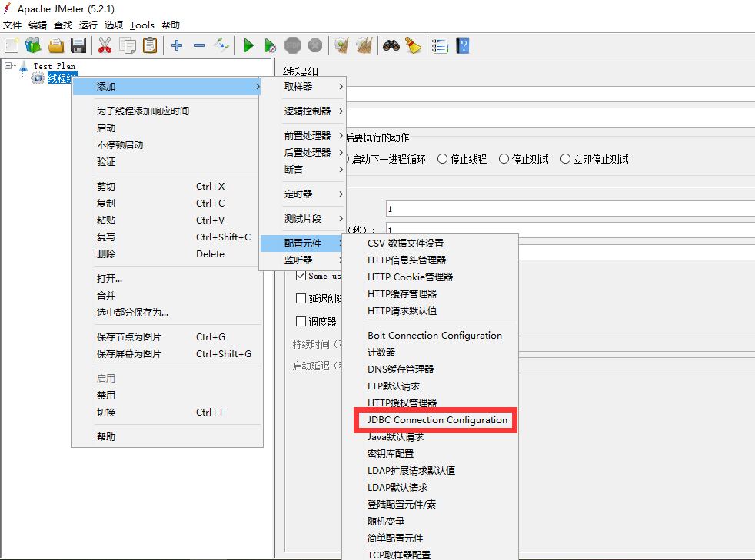Choose JDBC Connection Configuration from the menu

[x=437, y=420]
